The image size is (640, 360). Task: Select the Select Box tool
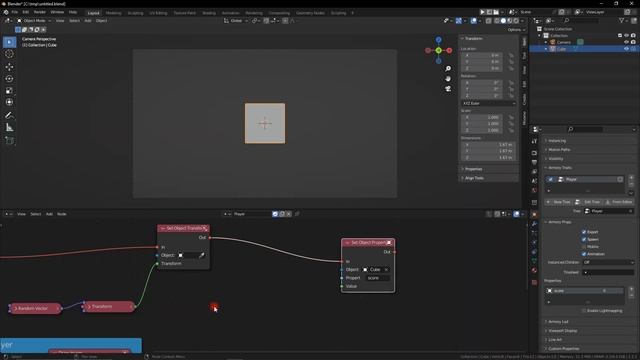(x=9, y=42)
